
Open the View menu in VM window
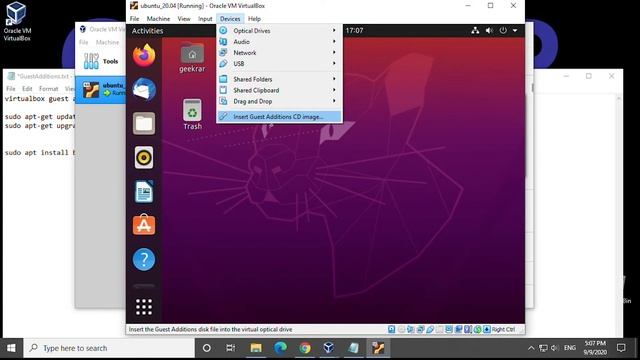tap(184, 19)
